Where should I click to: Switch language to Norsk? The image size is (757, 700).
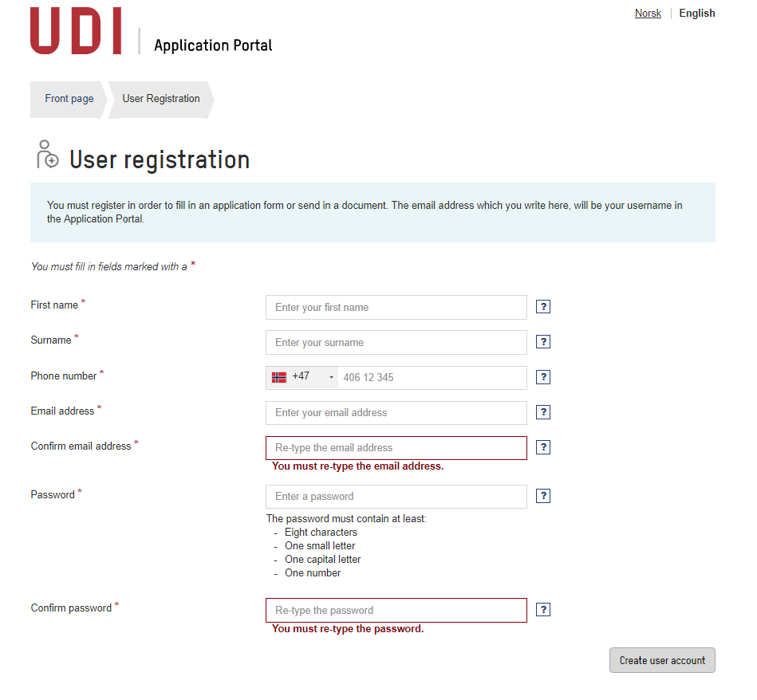point(648,14)
